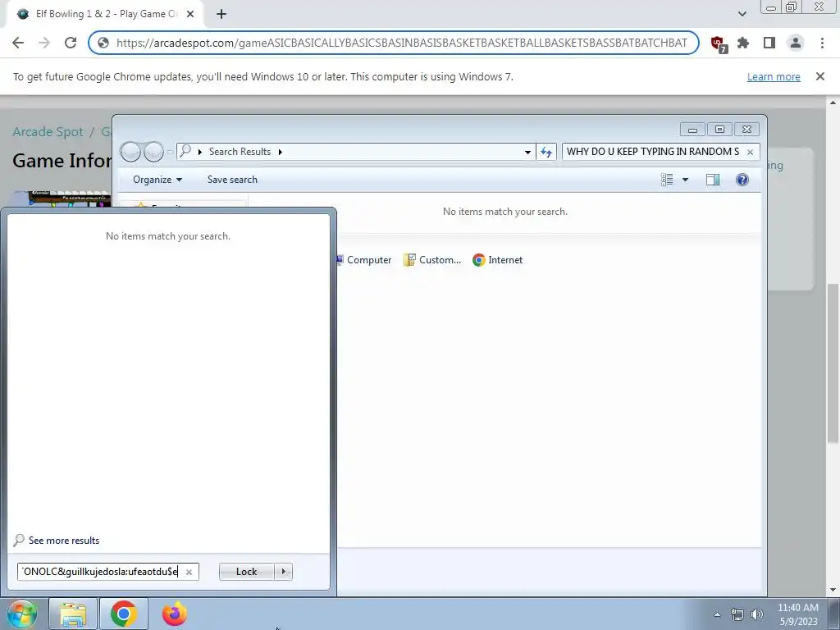Dismiss the Chrome update notification

pyautogui.click(x=820, y=76)
